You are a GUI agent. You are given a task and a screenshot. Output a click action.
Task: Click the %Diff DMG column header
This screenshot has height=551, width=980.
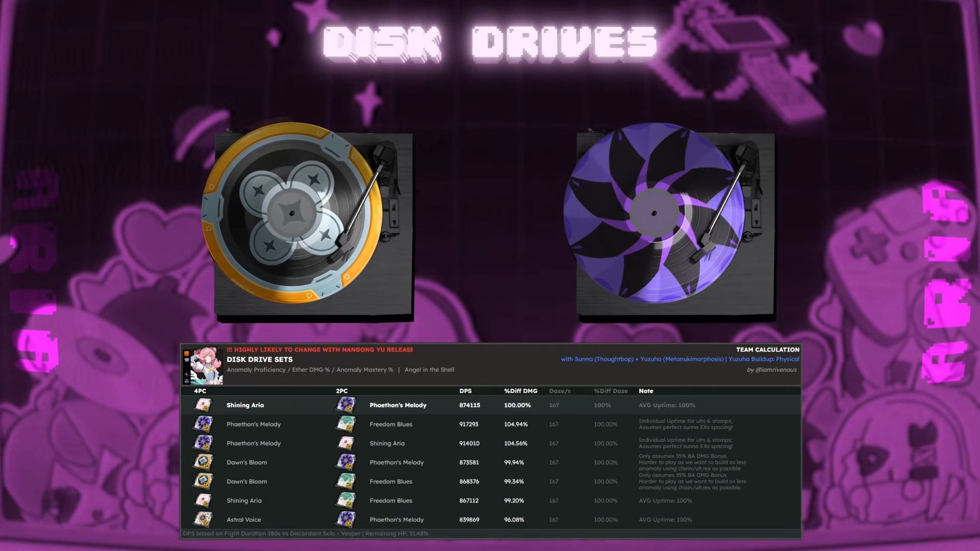(521, 391)
